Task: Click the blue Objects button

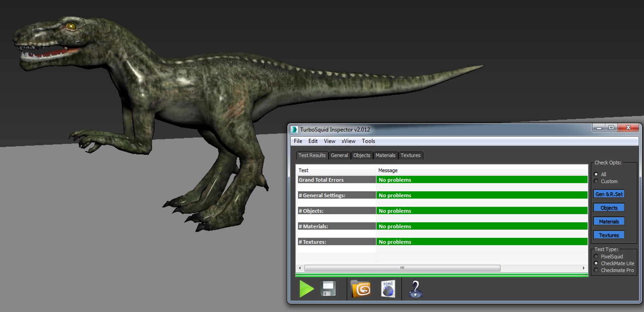Action: click(609, 208)
